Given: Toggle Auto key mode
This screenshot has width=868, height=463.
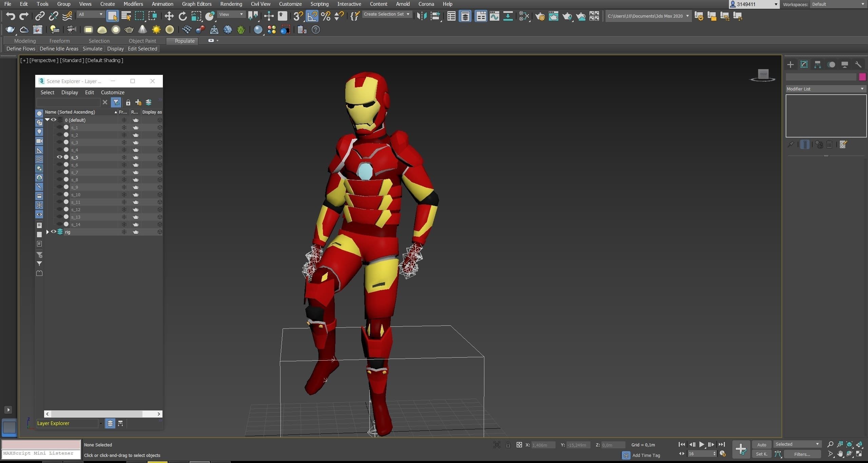Looking at the screenshot, I should pos(761,445).
